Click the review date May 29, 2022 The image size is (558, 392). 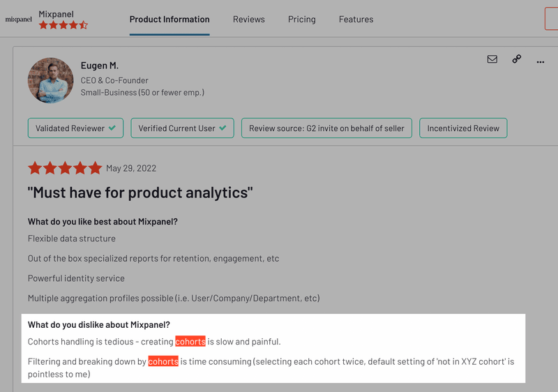tap(131, 168)
